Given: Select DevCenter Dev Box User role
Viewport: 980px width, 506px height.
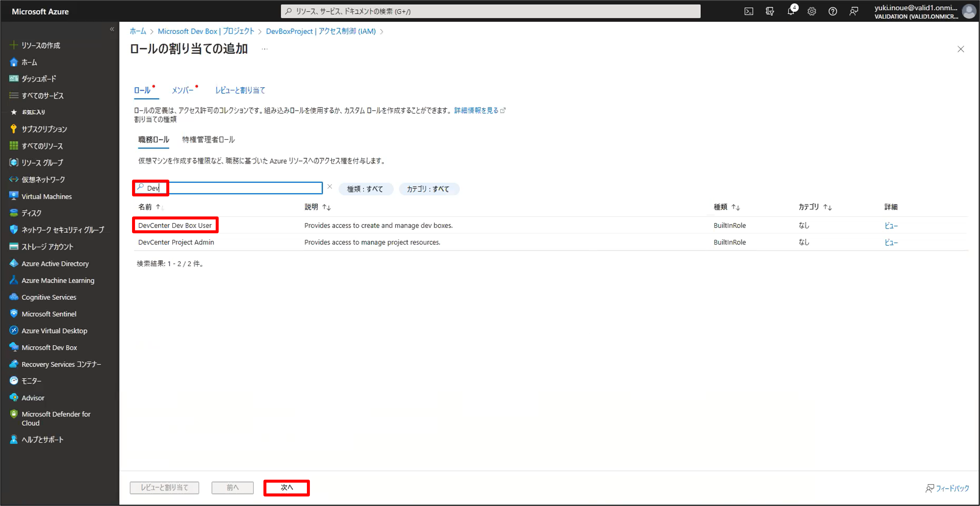Looking at the screenshot, I should 175,225.
